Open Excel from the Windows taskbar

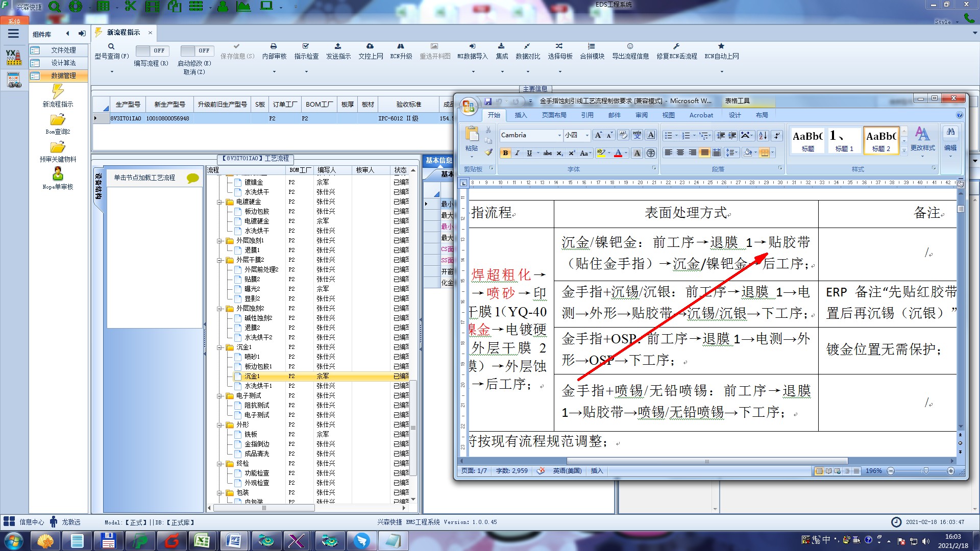point(202,540)
